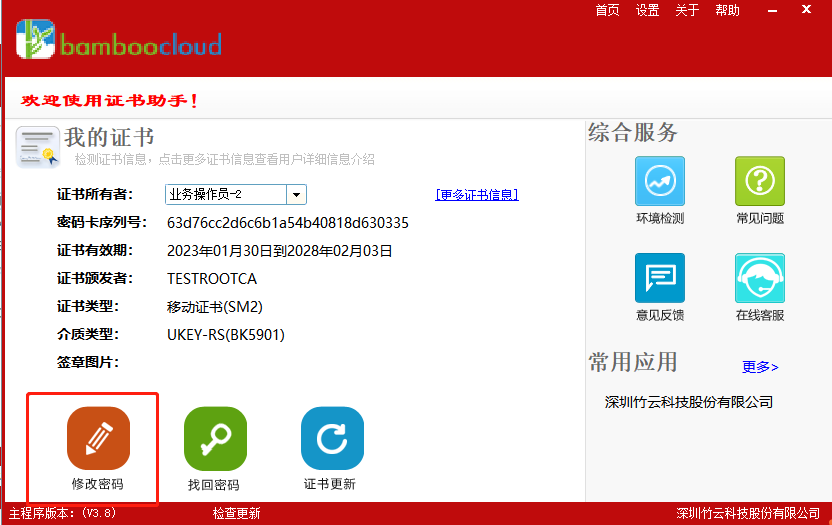Start 在线客服 online support icon
The height and width of the screenshot is (525, 832).
pyautogui.click(x=760, y=278)
